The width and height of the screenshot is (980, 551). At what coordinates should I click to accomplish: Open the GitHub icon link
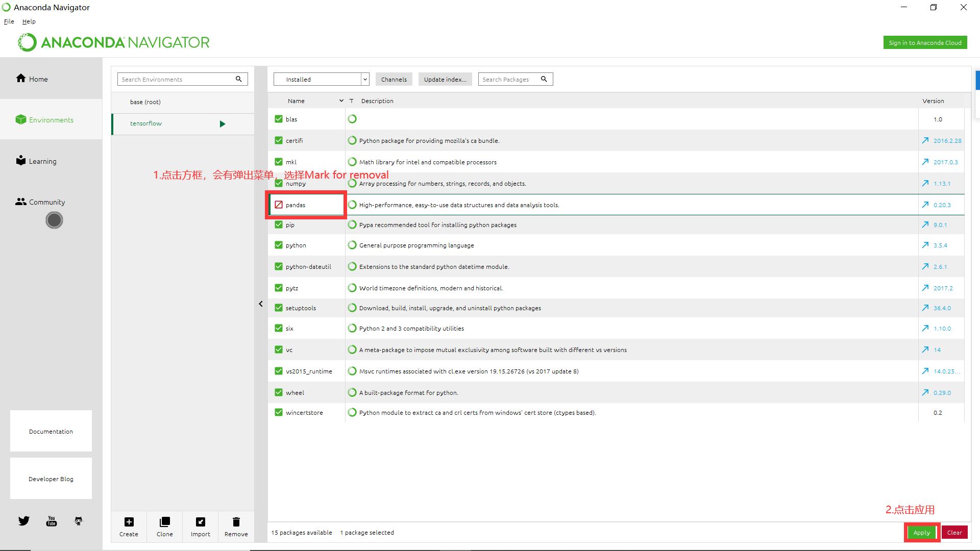click(79, 521)
